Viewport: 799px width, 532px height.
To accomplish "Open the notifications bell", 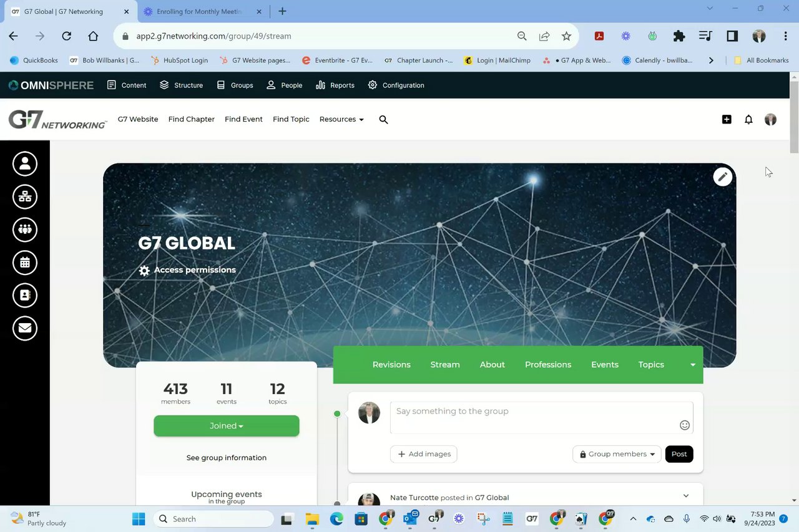I will coord(748,119).
